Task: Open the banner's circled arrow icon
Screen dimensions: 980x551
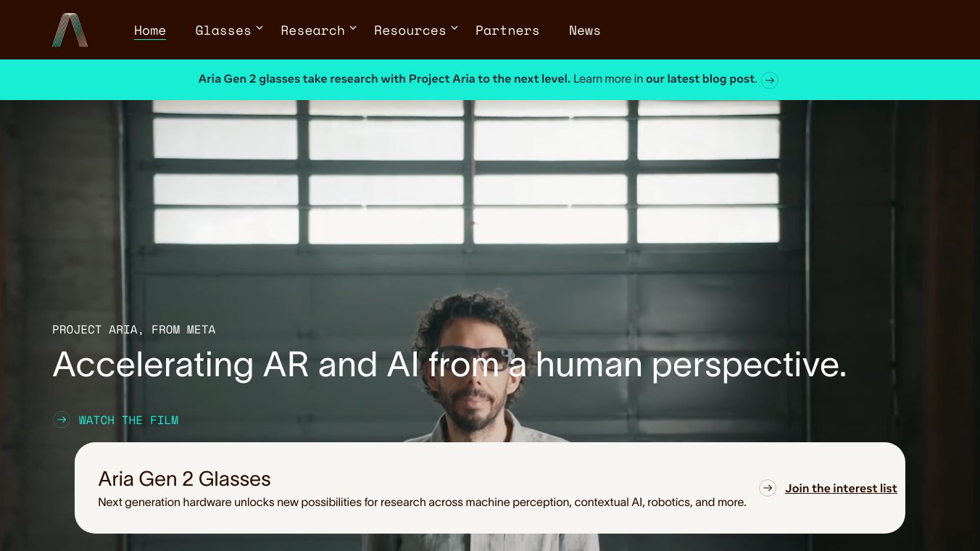Action: 770,80
